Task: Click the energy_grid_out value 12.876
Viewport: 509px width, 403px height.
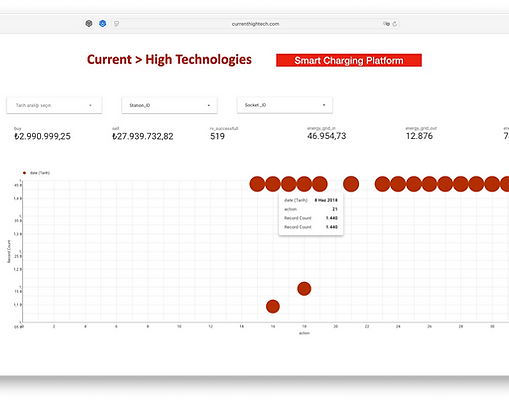Action: 419,136
